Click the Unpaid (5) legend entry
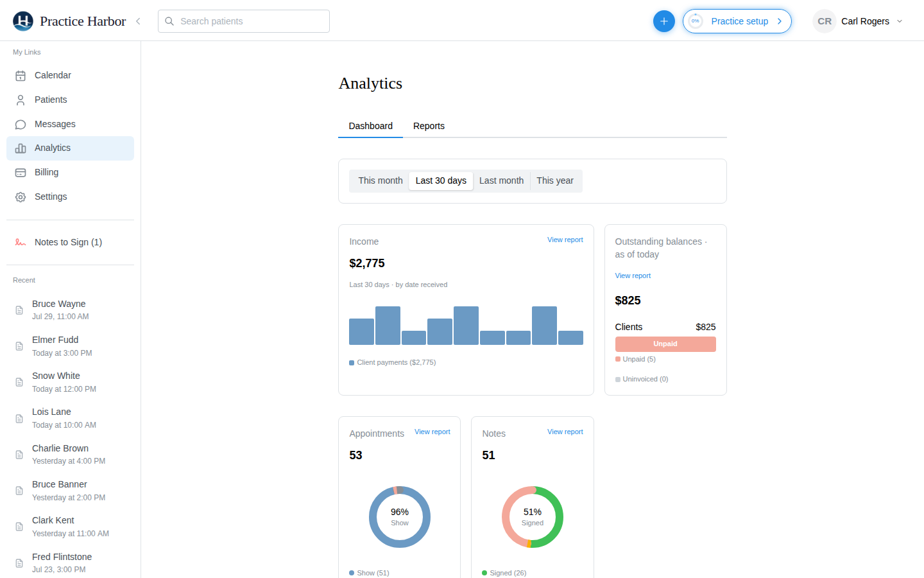Image resolution: width=924 pixels, height=578 pixels. 635,359
